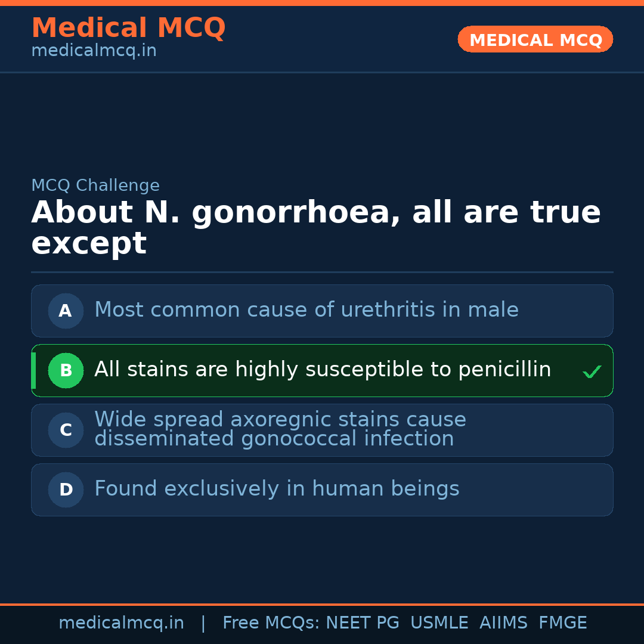Pick 'Found exclusively in human beings' option
This screenshot has height=644, width=644.
pos(277,489)
